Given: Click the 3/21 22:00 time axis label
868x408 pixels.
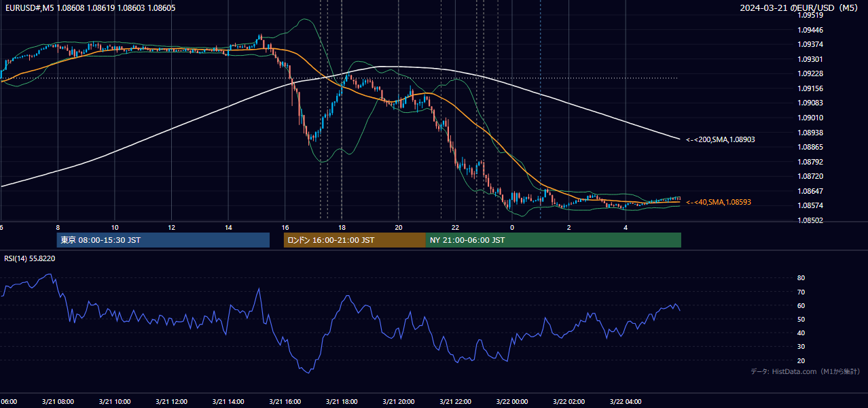Looking at the screenshot, I should point(455,402).
